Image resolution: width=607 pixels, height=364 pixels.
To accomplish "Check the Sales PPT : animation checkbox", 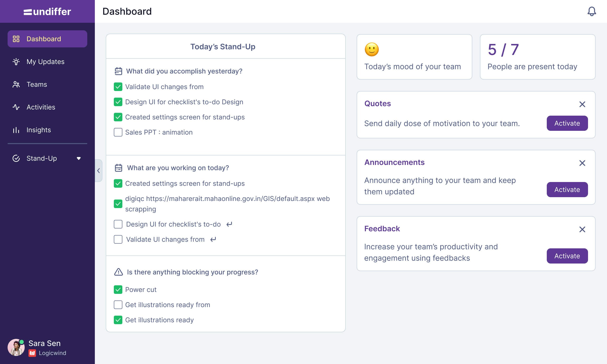I will coord(118,132).
